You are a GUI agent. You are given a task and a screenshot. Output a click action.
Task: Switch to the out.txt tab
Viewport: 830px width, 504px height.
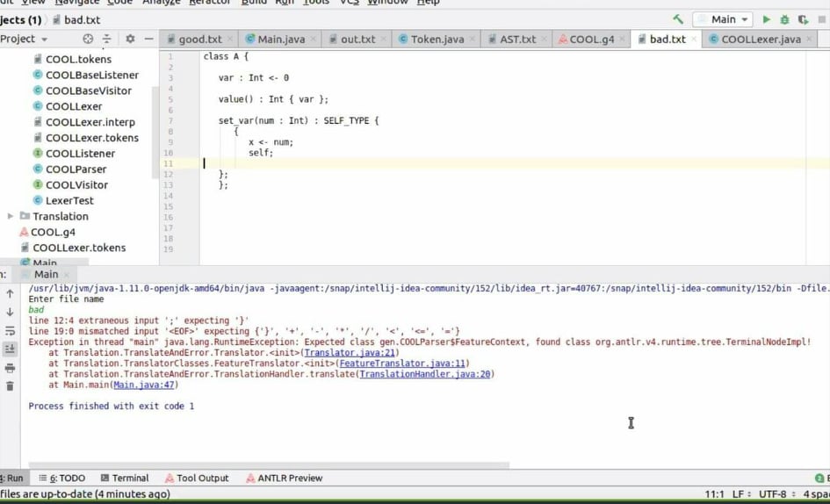[357, 40]
